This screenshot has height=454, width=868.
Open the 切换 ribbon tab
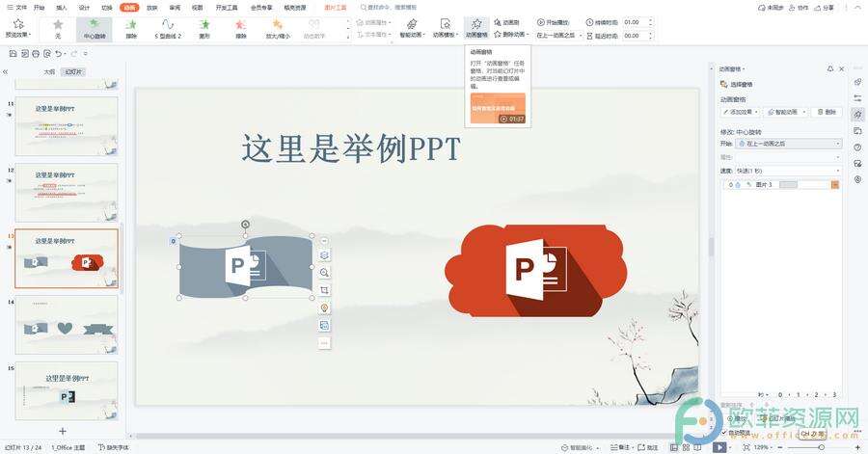tap(107, 8)
